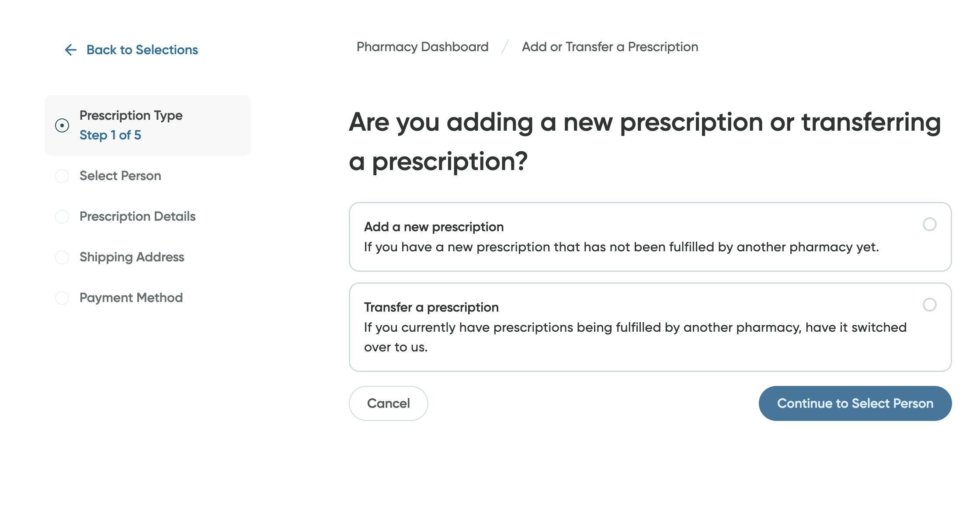Screen dimensions: 980x507
Task: Click the Add or Transfer a Prescription breadcrumb
Action: click(x=610, y=47)
